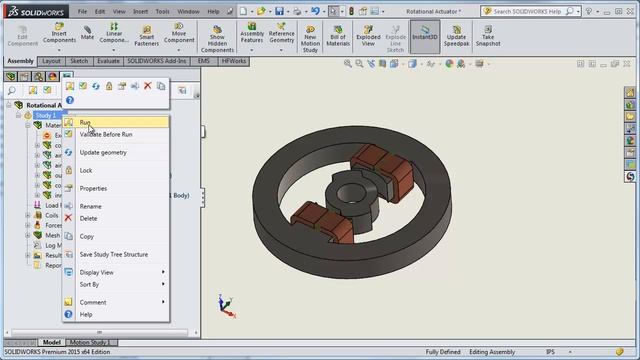Switch to the HFWorks tab
Viewport: 640px width, 360px height.
point(234,61)
